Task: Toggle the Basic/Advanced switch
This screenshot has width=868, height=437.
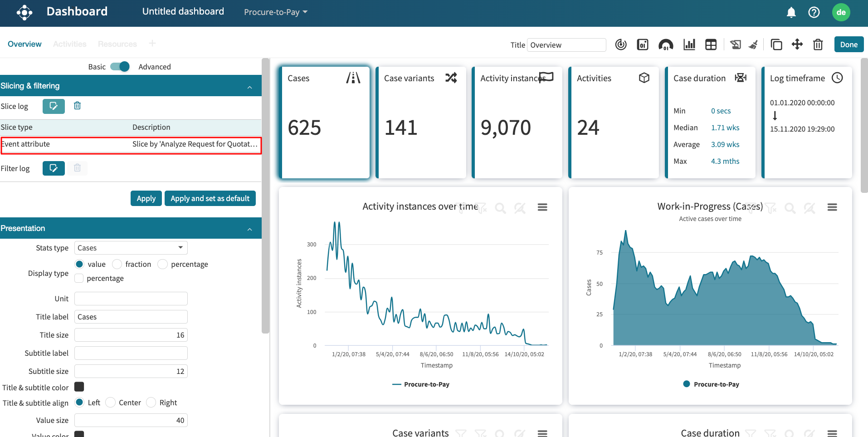Action: pos(120,67)
